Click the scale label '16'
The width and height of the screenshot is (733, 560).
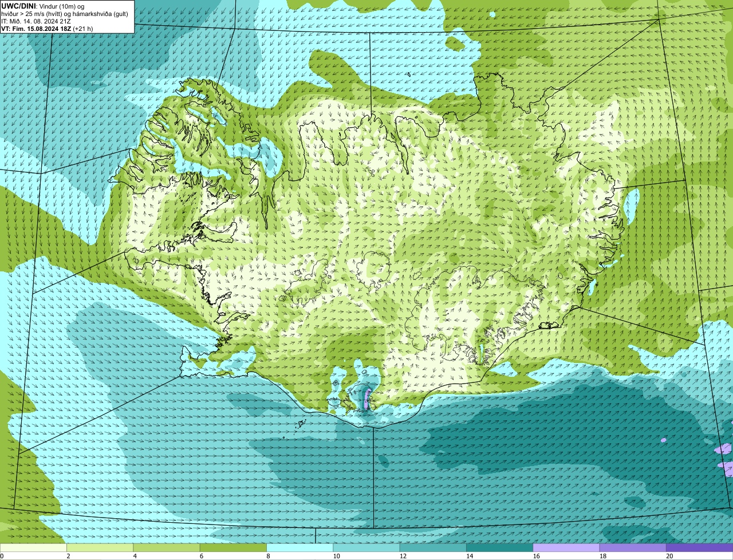pos(536,556)
